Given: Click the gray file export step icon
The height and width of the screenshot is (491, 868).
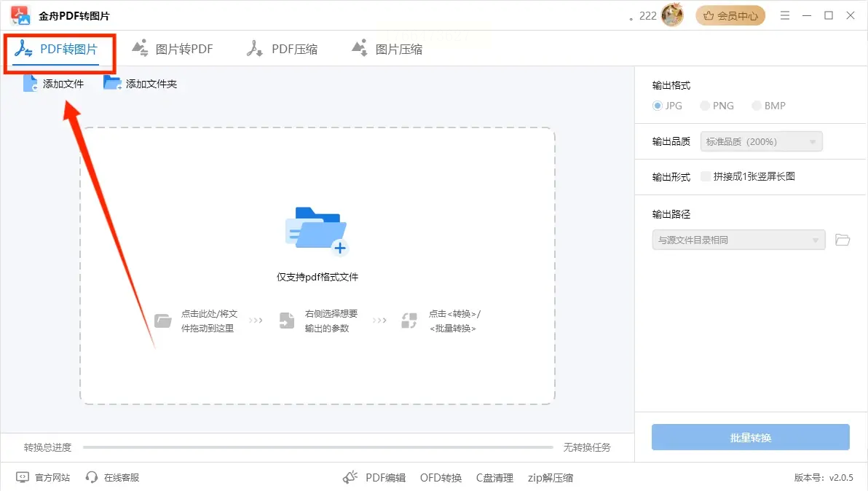Looking at the screenshot, I should pyautogui.click(x=287, y=321).
